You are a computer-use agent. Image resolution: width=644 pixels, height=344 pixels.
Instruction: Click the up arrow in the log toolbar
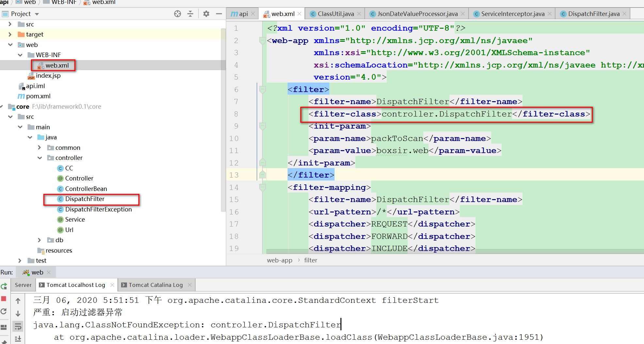point(18,301)
